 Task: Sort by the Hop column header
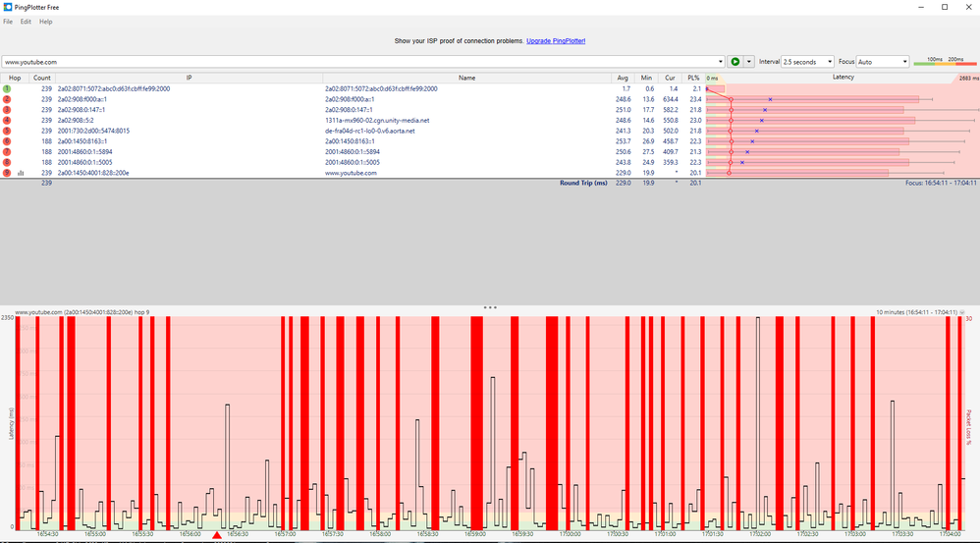click(x=15, y=79)
